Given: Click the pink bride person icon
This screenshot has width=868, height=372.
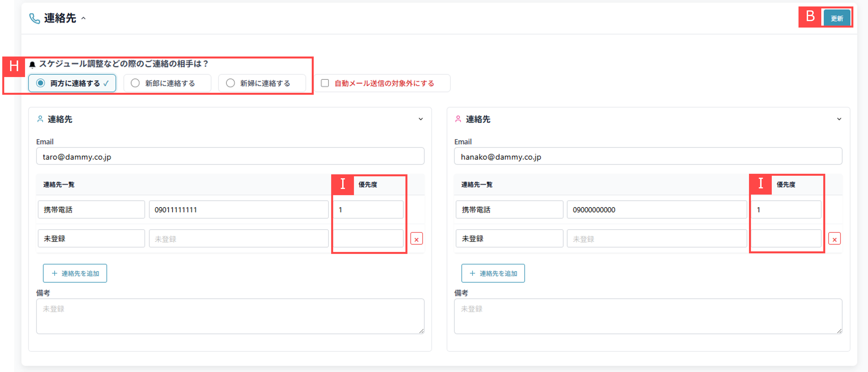Looking at the screenshot, I should (458, 119).
